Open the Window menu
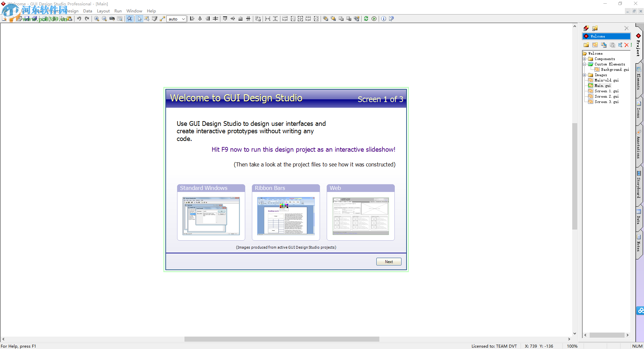 point(134,11)
